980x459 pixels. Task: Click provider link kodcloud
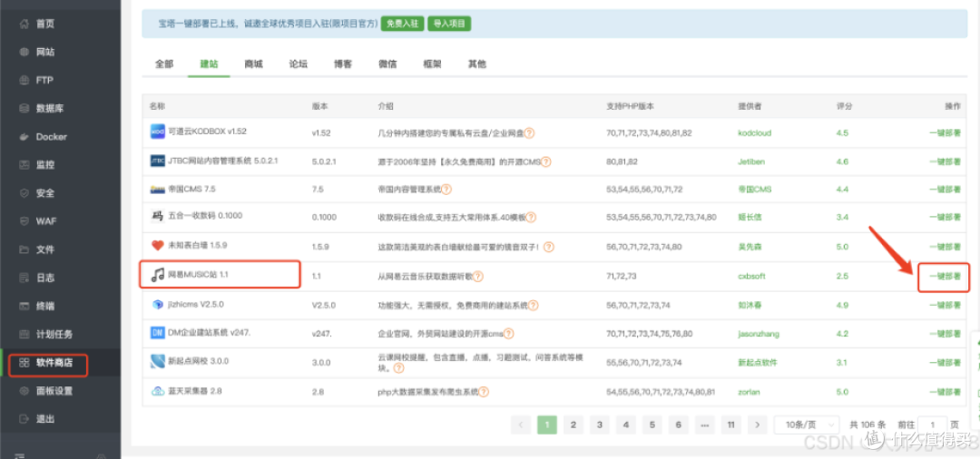(x=754, y=132)
